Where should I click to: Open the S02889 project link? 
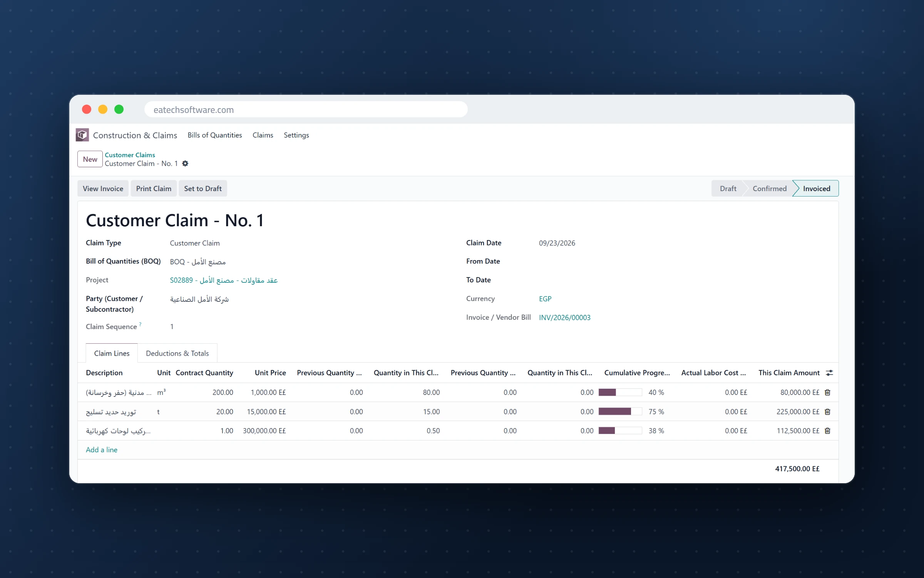click(x=224, y=280)
